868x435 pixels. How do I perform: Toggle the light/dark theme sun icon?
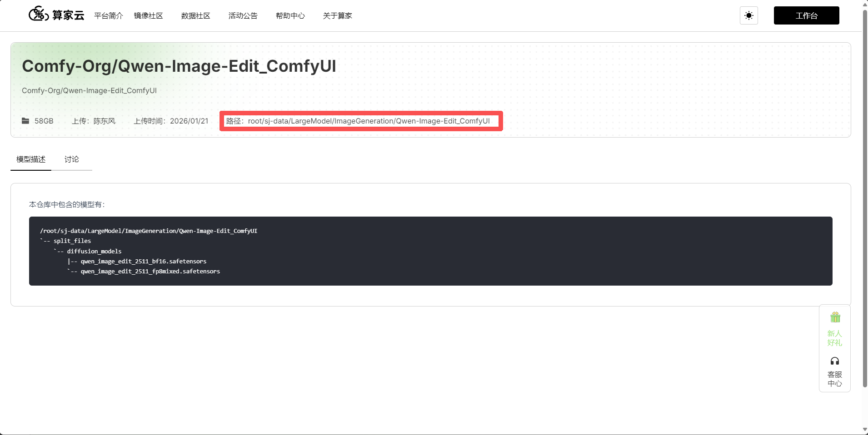coord(749,15)
